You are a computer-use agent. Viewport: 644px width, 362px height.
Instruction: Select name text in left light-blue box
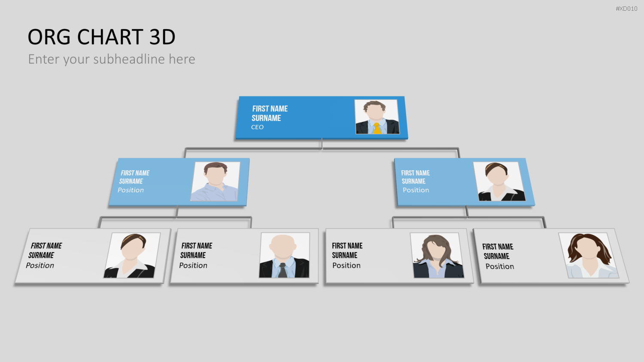pyautogui.click(x=134, y=177)
